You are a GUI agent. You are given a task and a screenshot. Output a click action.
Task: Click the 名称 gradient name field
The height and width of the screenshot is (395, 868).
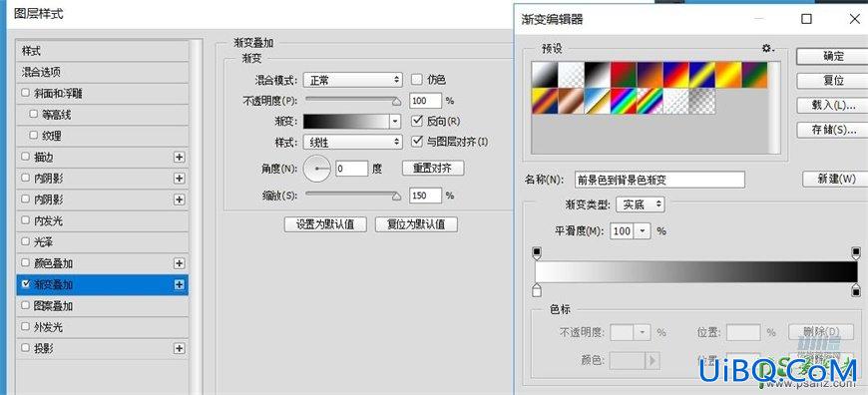(x=659, y=180)
